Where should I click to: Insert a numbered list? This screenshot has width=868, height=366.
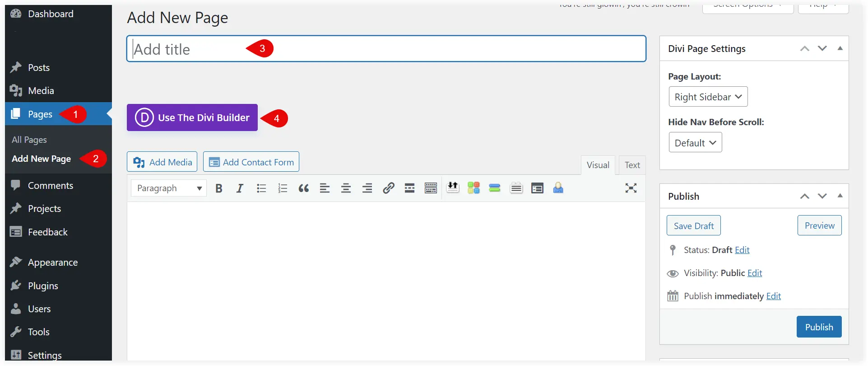pos(283,188)
